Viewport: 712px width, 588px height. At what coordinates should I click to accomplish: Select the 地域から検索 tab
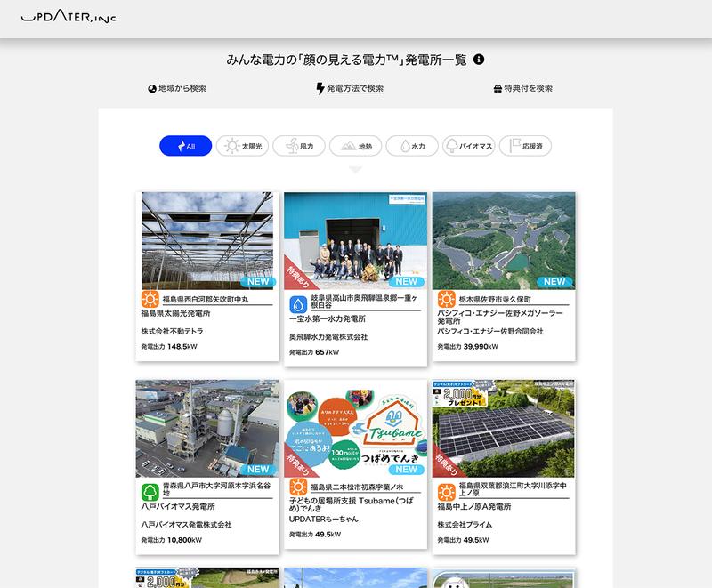tap(177, 88)
